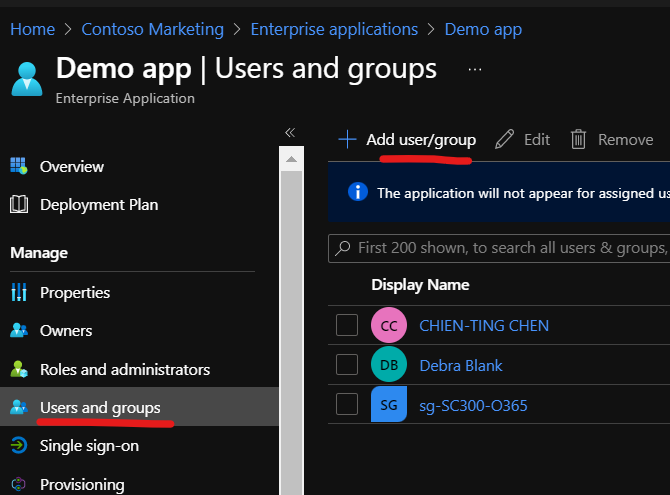The height and width of the screenshot is (495, 670).
Task: Select the CHIEN-TING CHEN checkbox
Action: (347, 325)
